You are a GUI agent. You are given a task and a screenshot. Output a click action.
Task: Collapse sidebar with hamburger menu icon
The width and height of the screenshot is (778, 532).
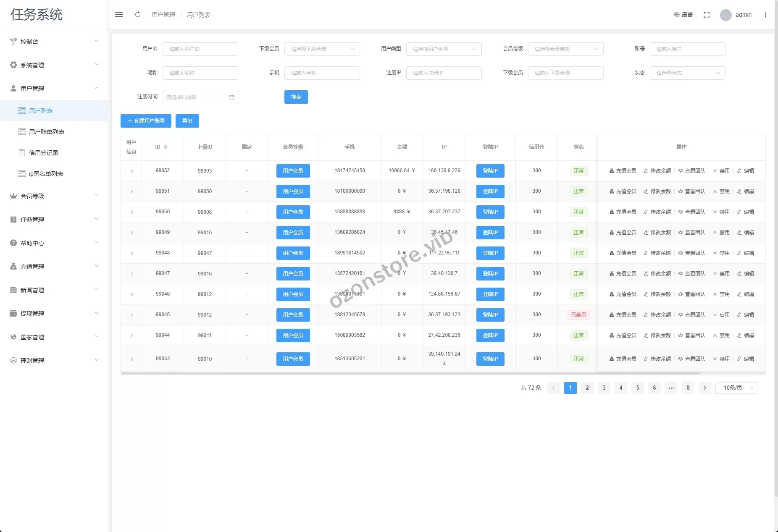click(119, 15)
